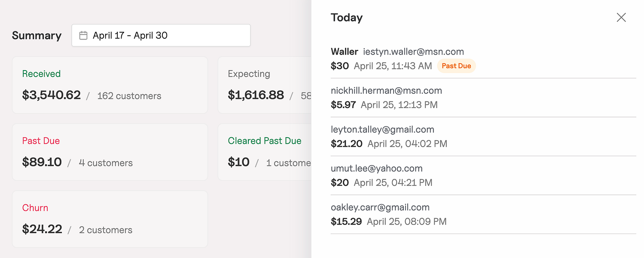Click the 162 customers count
This screenshot has width=644, height=258.
[129, 96]
